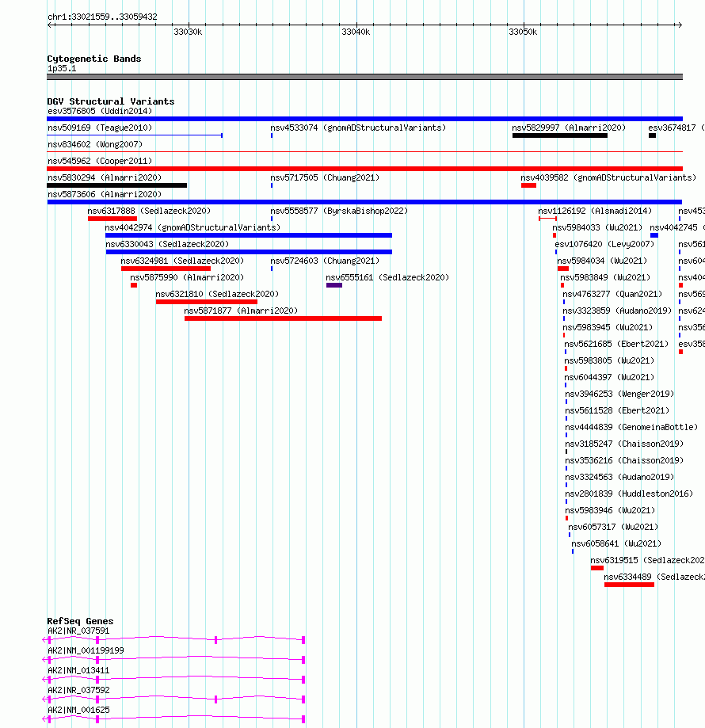The height and width of the screenshot is (728, 705).
Task: Open nsv4444839 (GenomeinaBottle) label
Action: pyautogui.click(x=631, y=427)
